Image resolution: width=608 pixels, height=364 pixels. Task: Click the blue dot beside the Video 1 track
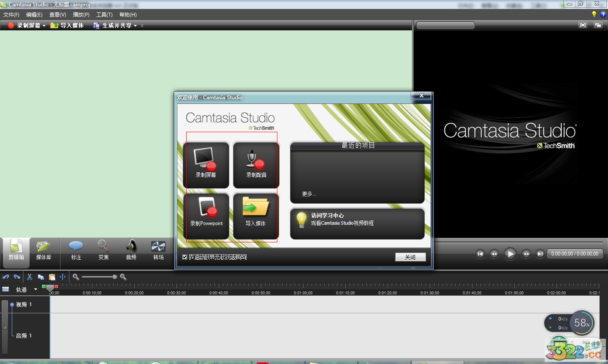[12, 304]
